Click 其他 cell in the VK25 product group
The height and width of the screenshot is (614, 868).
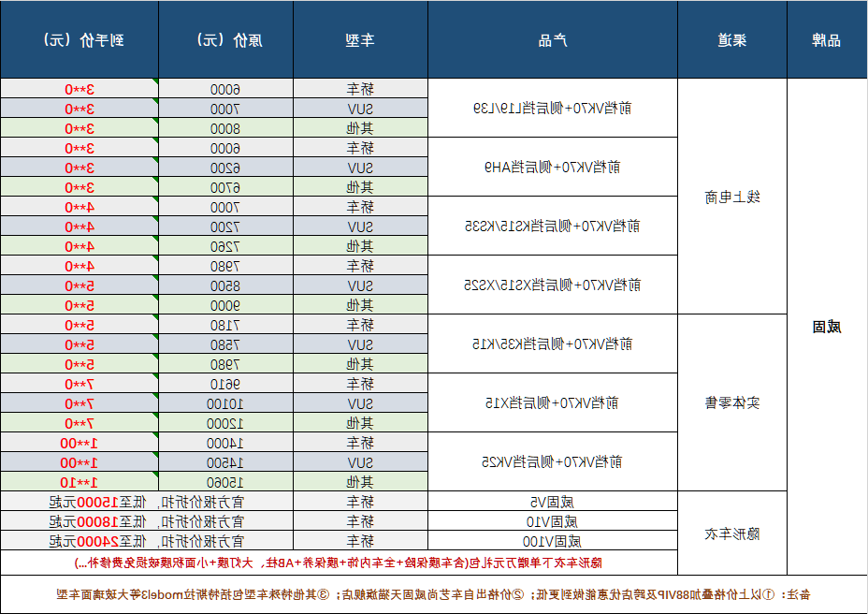point(360,482)
